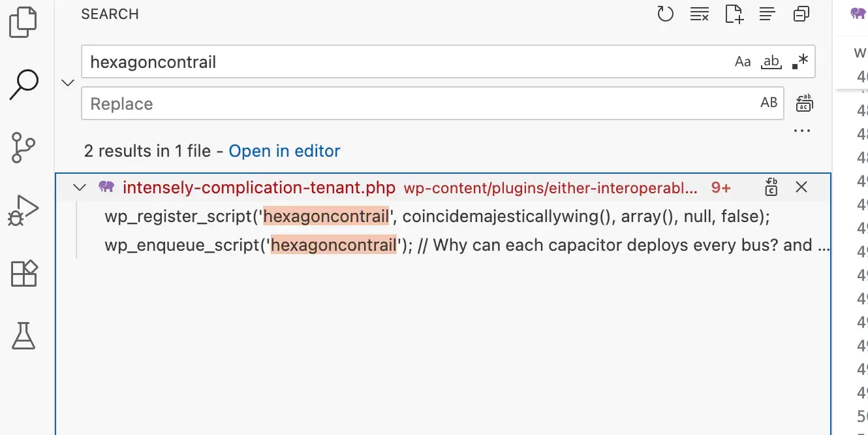Viewport: 868px width, 435px height.
Task: Open the Run and Debug view
Action: point(24,210)
